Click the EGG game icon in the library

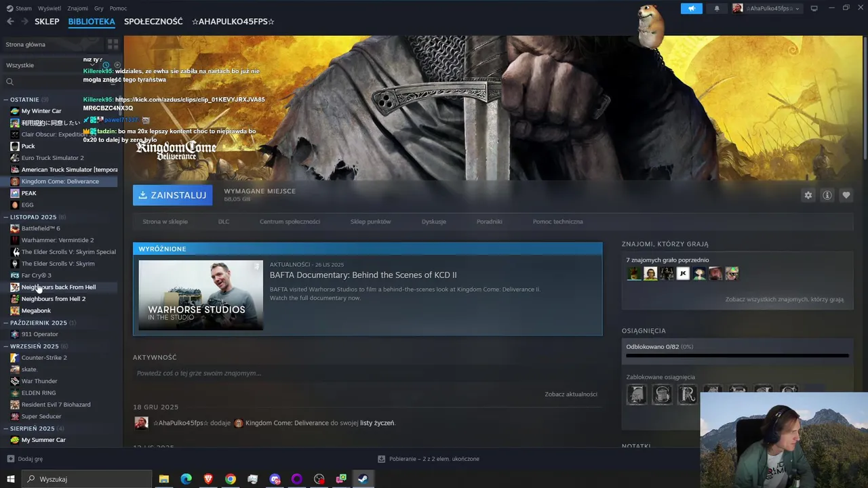pyautogui.click(x=15, y=205)
